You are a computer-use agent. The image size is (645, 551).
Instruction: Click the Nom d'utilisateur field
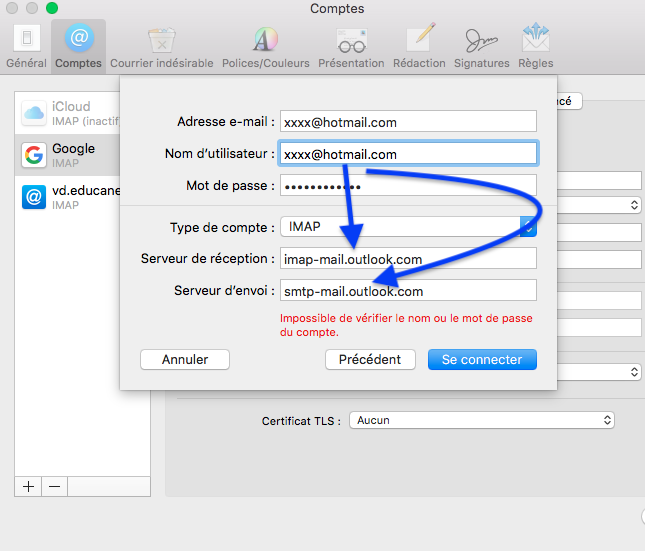pyautogui.click(x=408, y=153)
